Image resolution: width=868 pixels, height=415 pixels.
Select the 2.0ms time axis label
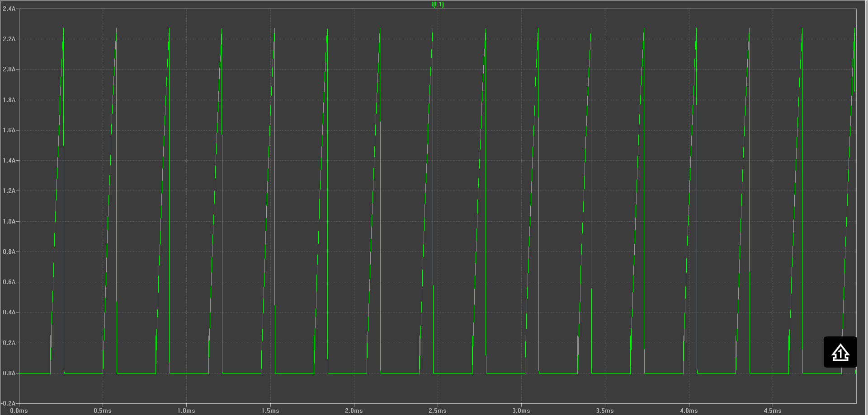coord(354,410)
